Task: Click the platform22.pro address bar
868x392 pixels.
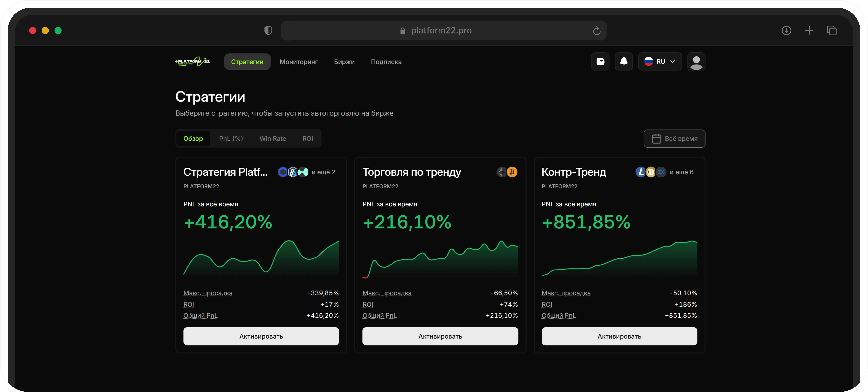Action: [443, 30]
